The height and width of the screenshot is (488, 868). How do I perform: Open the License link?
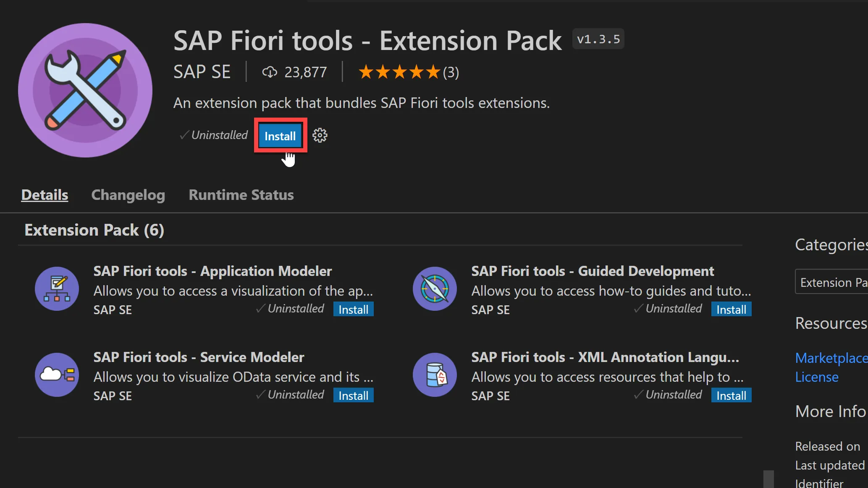[817, 377]
